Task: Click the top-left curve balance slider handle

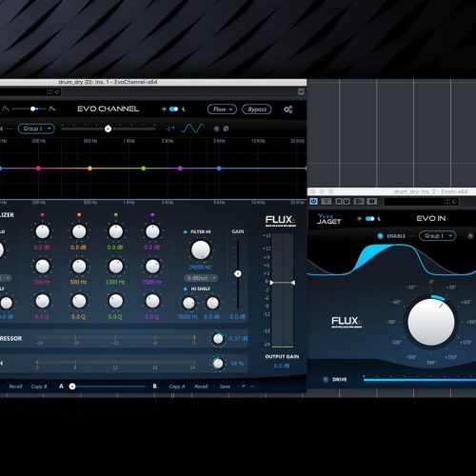Action: click(33, 109)
